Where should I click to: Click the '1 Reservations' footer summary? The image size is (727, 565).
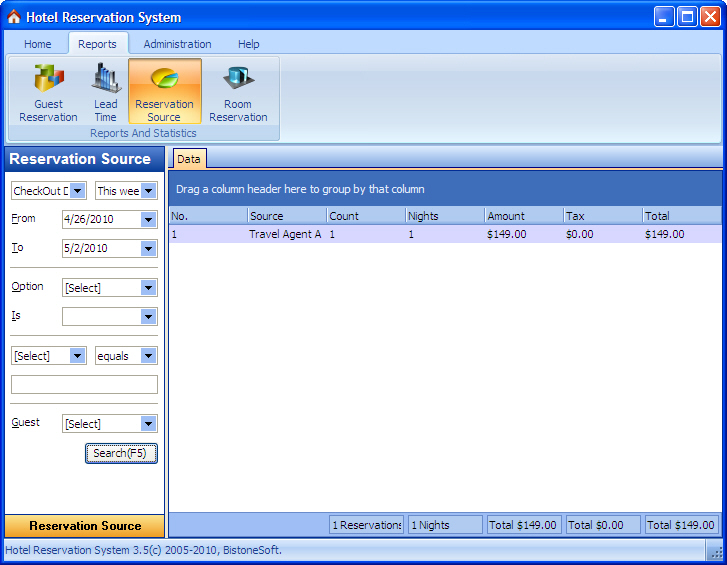click(366, 525)
